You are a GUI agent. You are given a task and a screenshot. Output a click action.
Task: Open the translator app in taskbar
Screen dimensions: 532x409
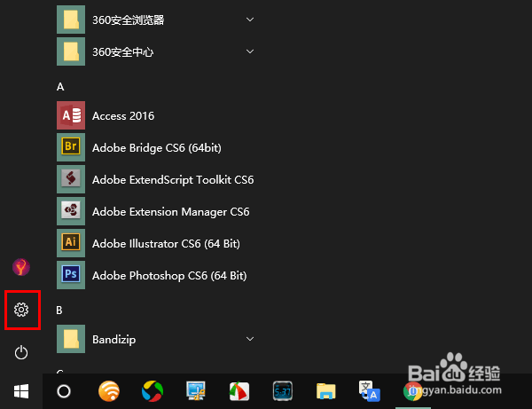(x=370, y=391)
